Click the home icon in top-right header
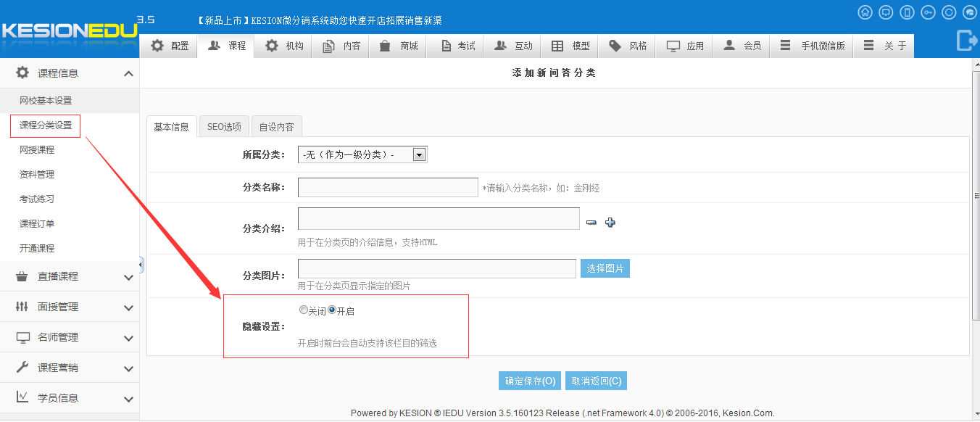980x422 pixels. (865, 12)
